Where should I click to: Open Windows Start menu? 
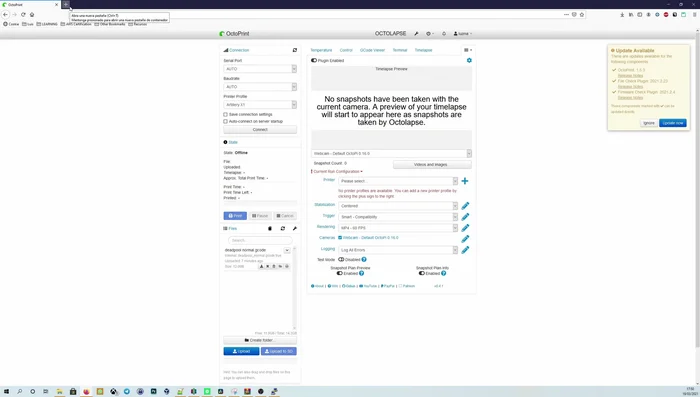coord(6,391)
